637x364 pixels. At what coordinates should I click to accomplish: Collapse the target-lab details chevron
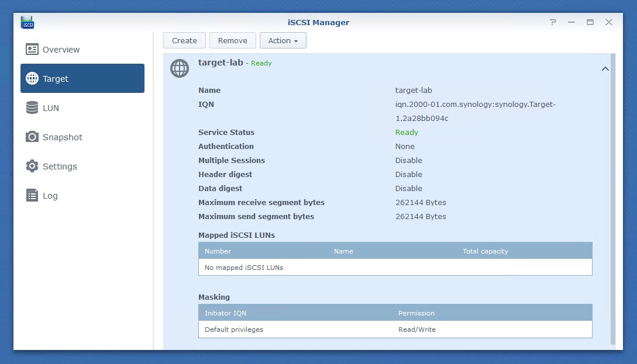click(605, 69)
